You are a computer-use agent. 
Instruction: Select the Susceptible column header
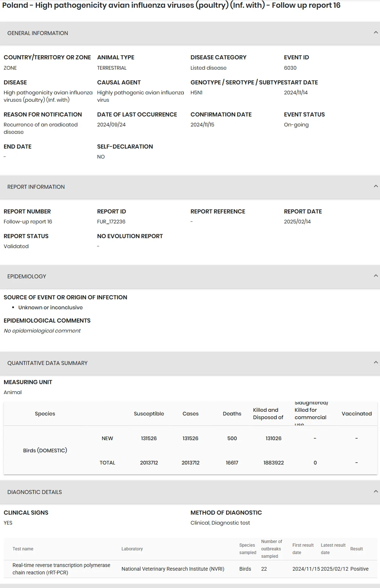149,414
